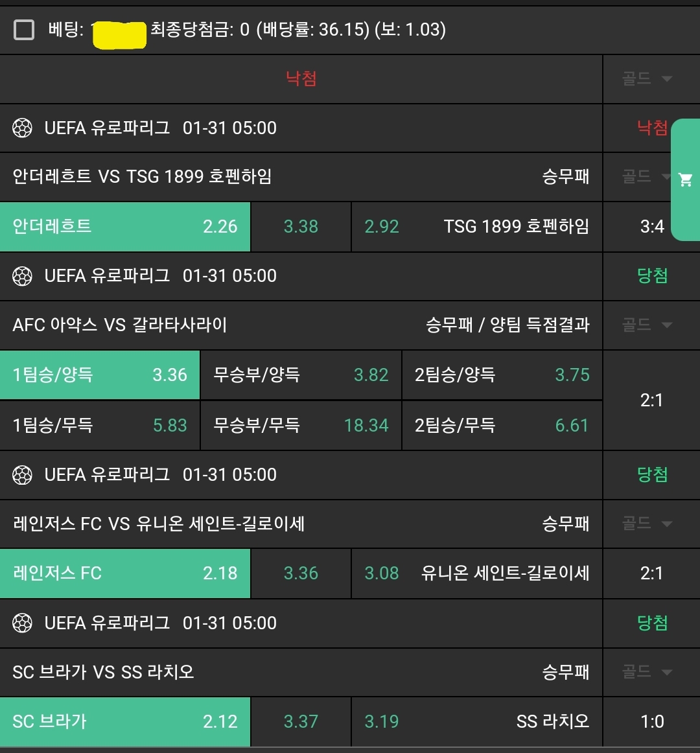Select TSG 1899 호펜하임 at 2.92 odds

477,227
